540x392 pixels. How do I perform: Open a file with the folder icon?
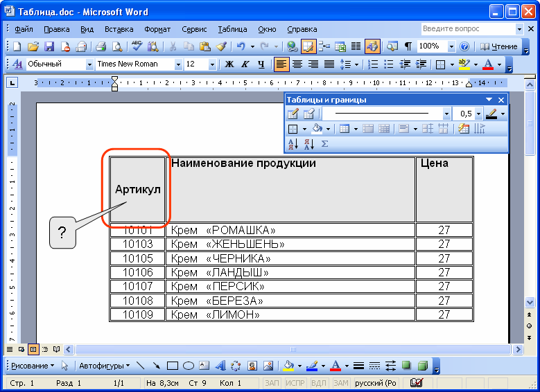(x=33, y=46)
